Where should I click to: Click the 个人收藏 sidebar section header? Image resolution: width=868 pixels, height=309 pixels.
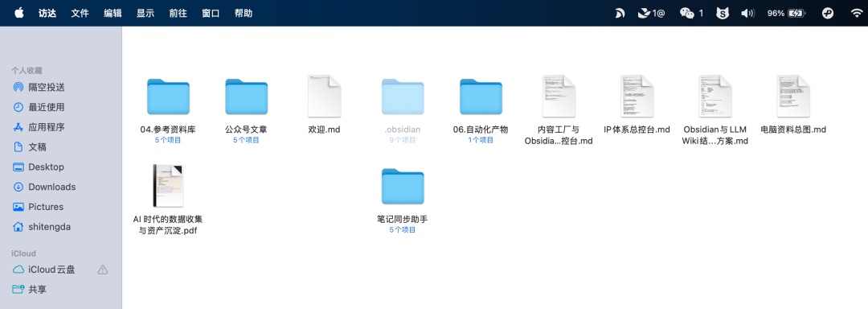point(27,70)
